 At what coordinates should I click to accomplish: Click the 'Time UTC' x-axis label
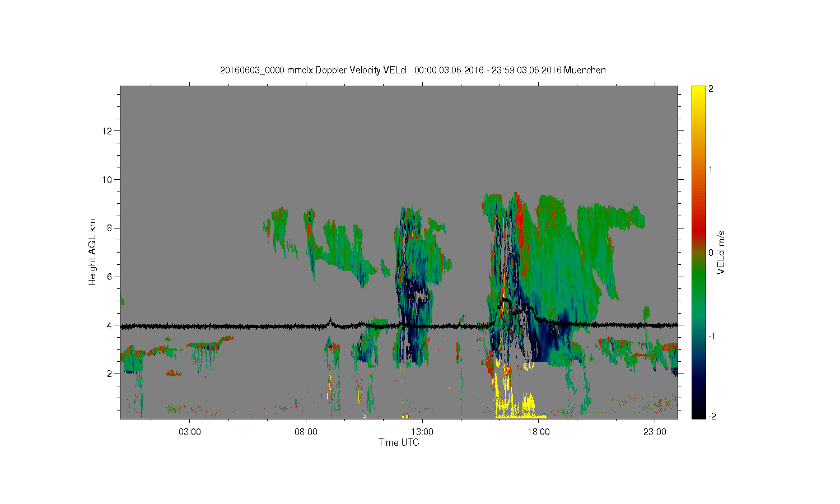pos(399,442)
